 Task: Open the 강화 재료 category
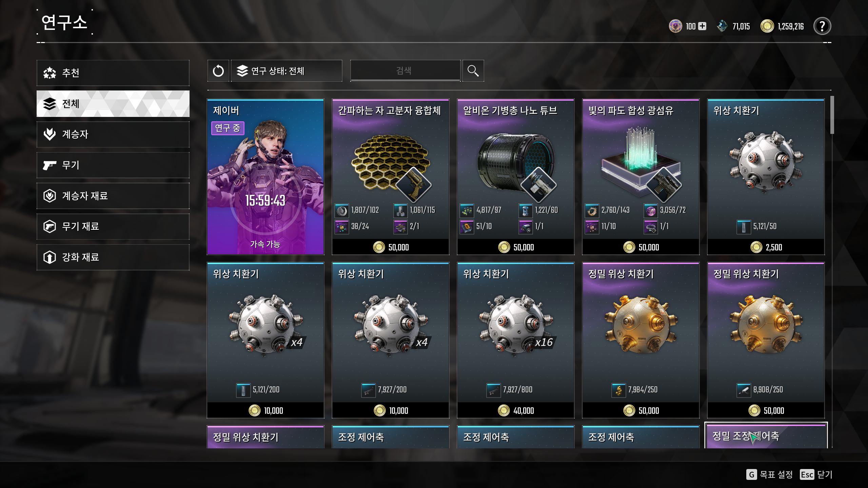click(113, 257)
